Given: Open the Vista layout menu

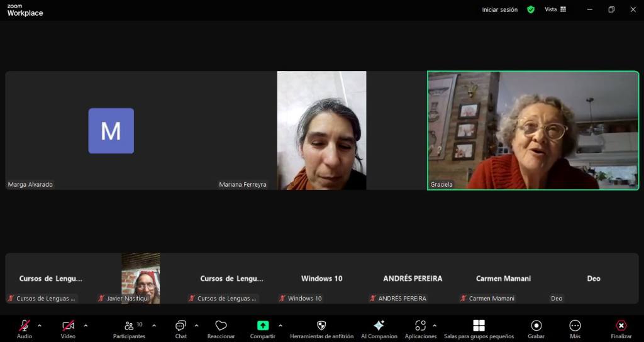Looking at the screenshot, I should pos(555,9).
